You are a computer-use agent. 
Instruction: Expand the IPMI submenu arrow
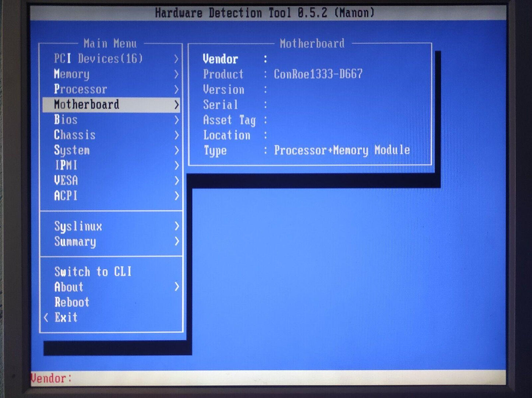pyautogui.click(x=176, y=165)
